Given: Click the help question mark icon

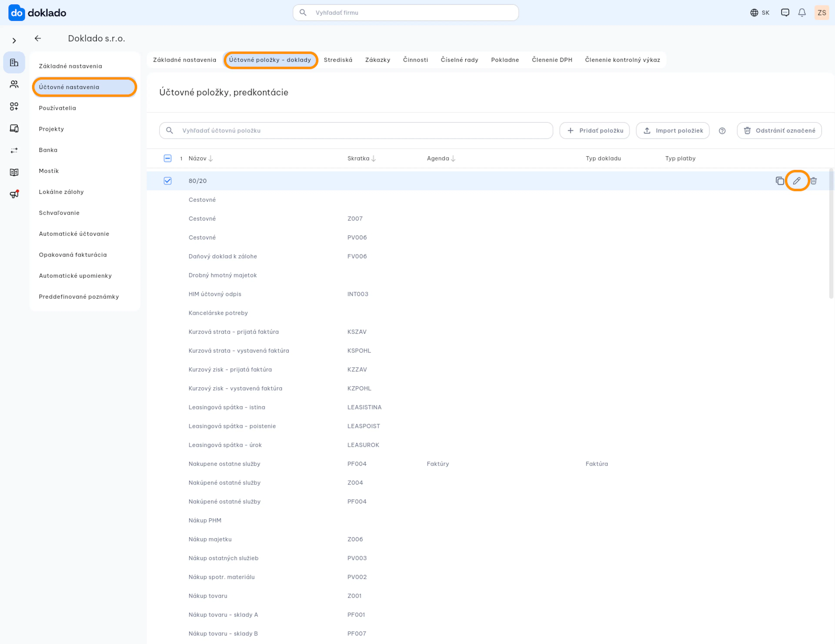Looking at the screenshot, I should pyautogui.click(x=722, y=130).
